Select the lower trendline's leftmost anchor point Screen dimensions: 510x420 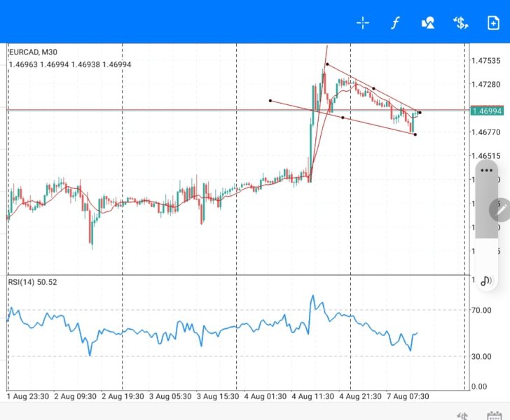point(270,101)
